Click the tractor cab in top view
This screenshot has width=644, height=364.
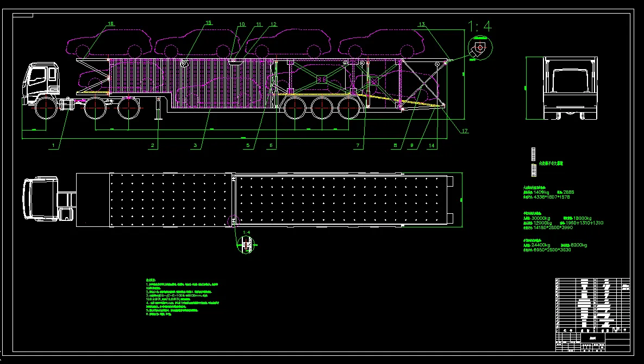coord(40,200)
